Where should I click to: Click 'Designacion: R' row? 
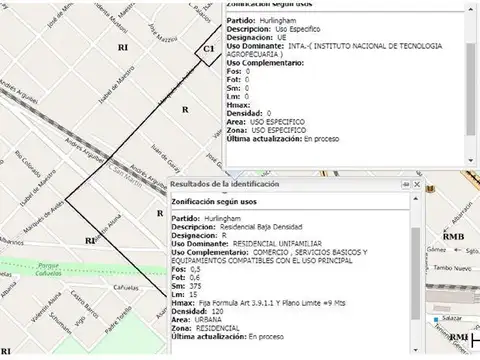tap(199, 235)
